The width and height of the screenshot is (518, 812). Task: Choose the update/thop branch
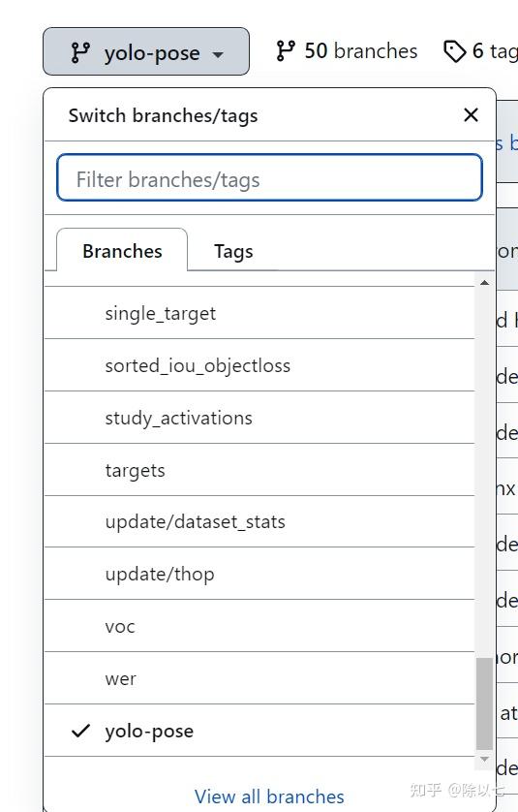coord(259,574)
